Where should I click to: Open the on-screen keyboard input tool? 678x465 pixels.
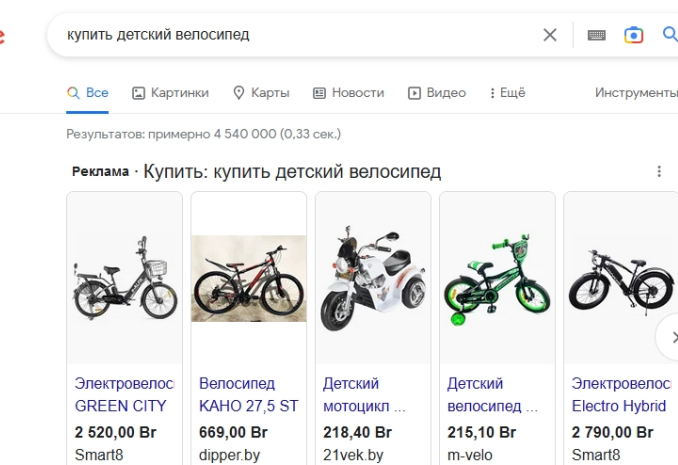596,35
